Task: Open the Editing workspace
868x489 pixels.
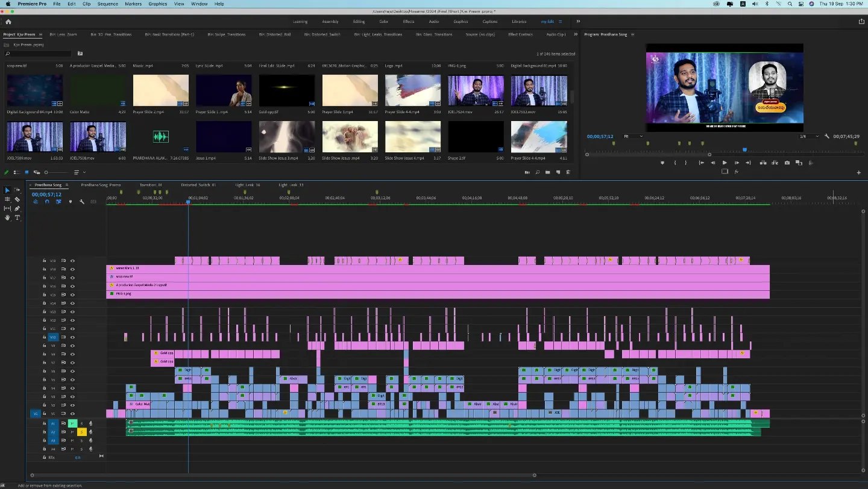Action: (359, 22)
